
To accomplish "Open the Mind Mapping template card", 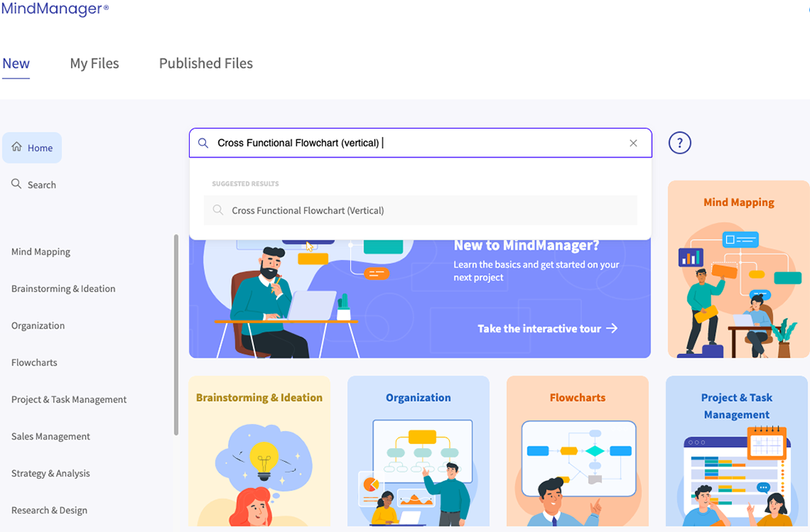I will (738, 269).
